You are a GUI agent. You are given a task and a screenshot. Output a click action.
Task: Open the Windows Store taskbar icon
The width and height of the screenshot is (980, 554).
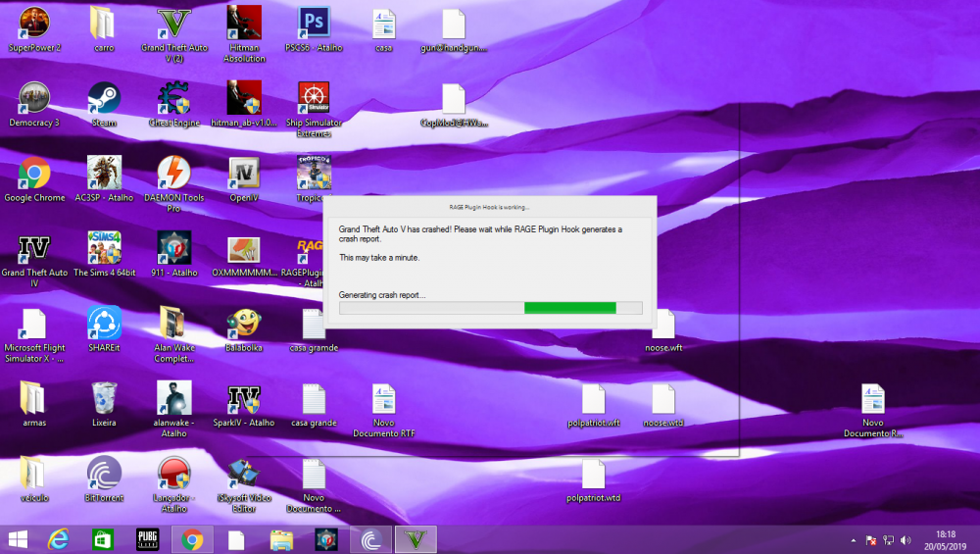coord(103,539)
